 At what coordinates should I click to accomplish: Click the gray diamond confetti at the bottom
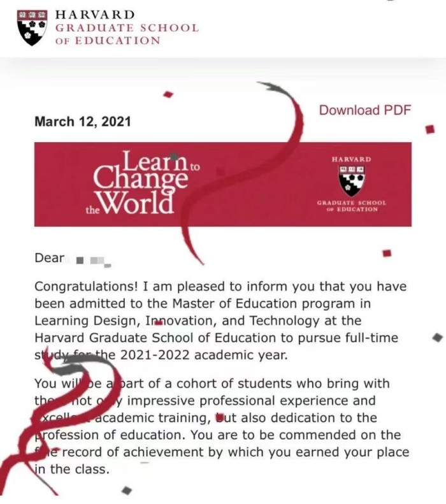(127, 490)
